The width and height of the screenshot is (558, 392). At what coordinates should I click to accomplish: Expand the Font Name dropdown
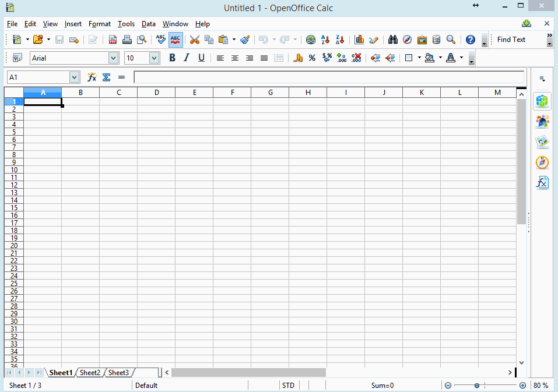coord(114,58)
